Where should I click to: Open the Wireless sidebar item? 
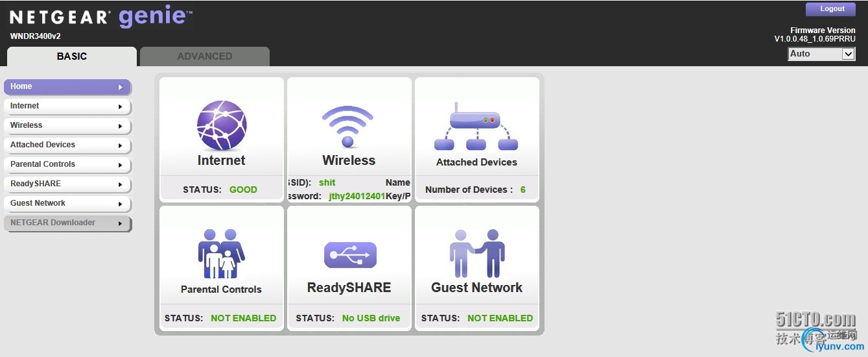67,126
